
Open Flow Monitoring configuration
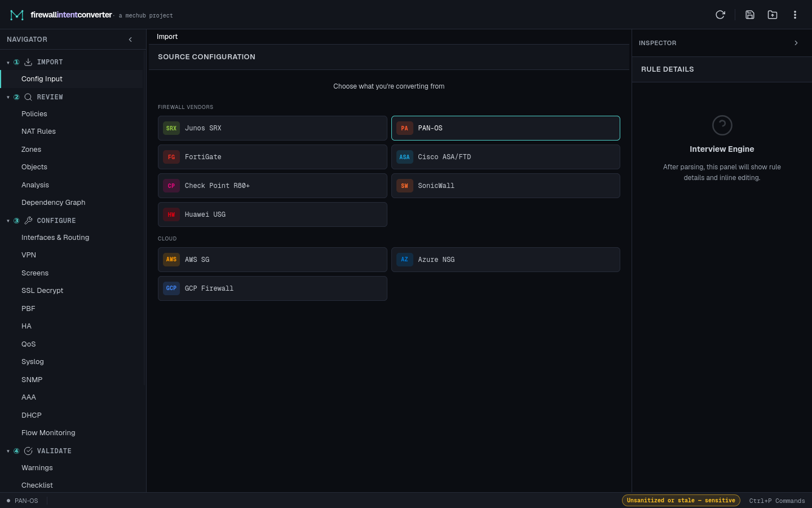pos(73,433)
